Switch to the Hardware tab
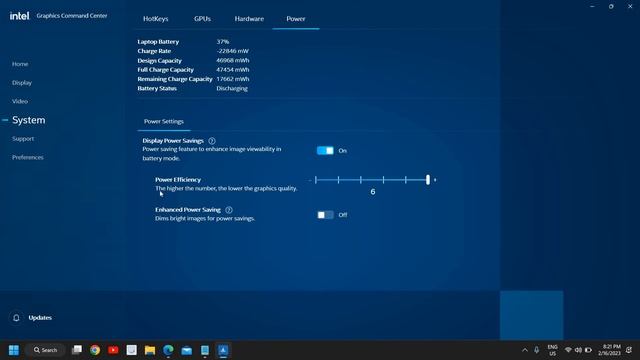The width and height of the screenshot is (640, 360). [x=249, y=19]
